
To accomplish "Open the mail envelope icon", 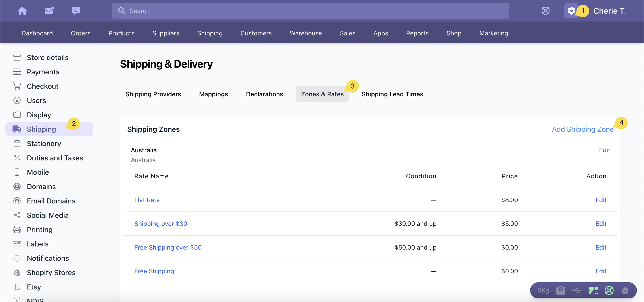I will point(49,11).
